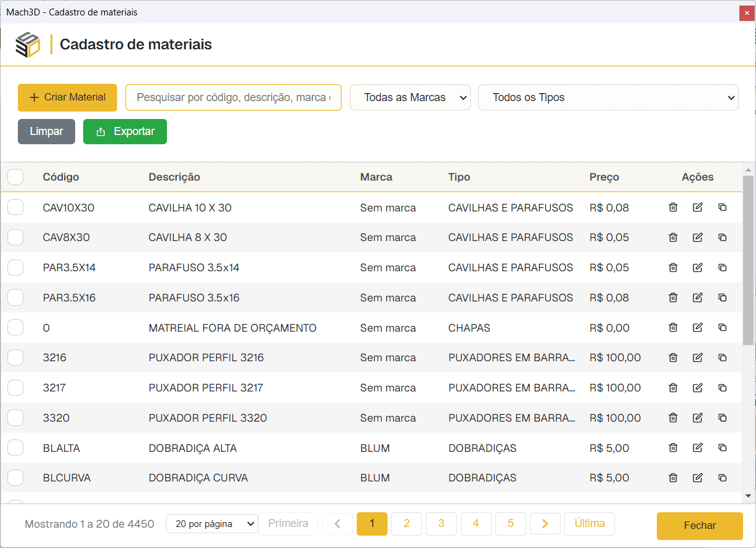756x548 pixels.
Task: Check the BLALTA row checkbox
Action: [x=15, y=448]
